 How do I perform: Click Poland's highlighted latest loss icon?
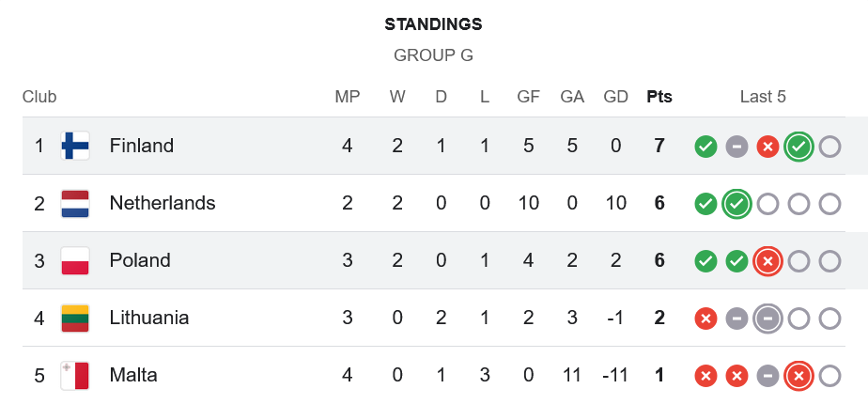(x=767, y=261)
